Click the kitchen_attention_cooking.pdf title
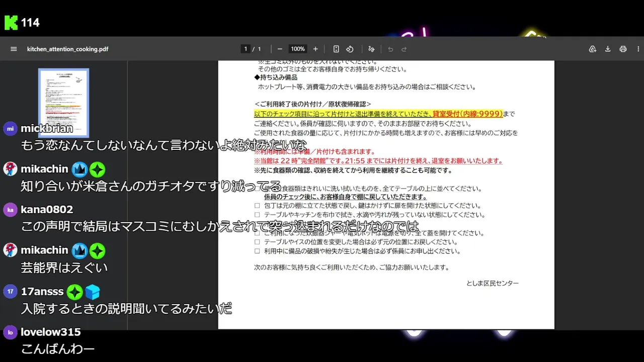The height and width of the screenshot is (362, 644). pos(67,49)
